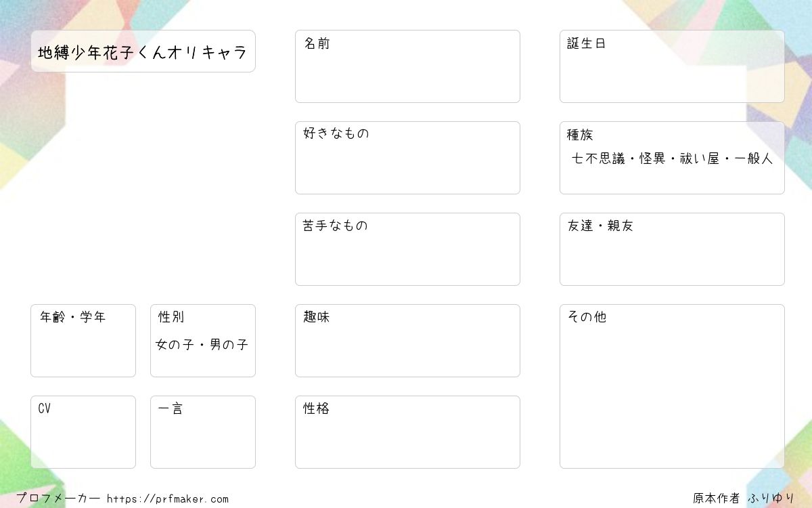This screenshot has height=508, width=812.
Task: Select the 友達・親友 field box
Action: click(672, 249)
